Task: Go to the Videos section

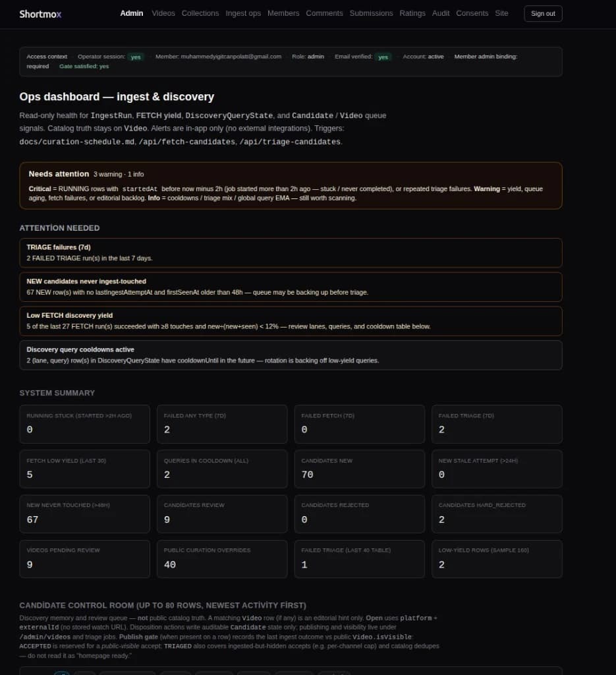Action: pyautogui.click(x=163, y=13)
